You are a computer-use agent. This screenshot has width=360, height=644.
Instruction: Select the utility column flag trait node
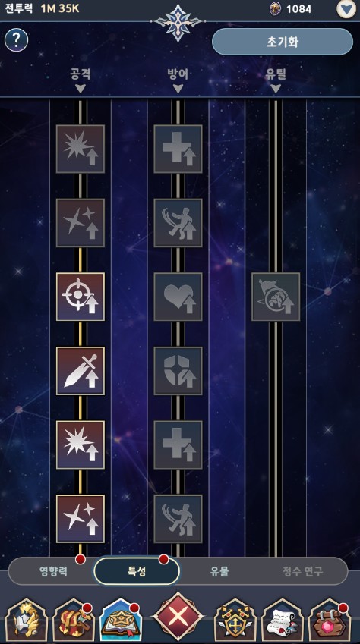point(276,297)
